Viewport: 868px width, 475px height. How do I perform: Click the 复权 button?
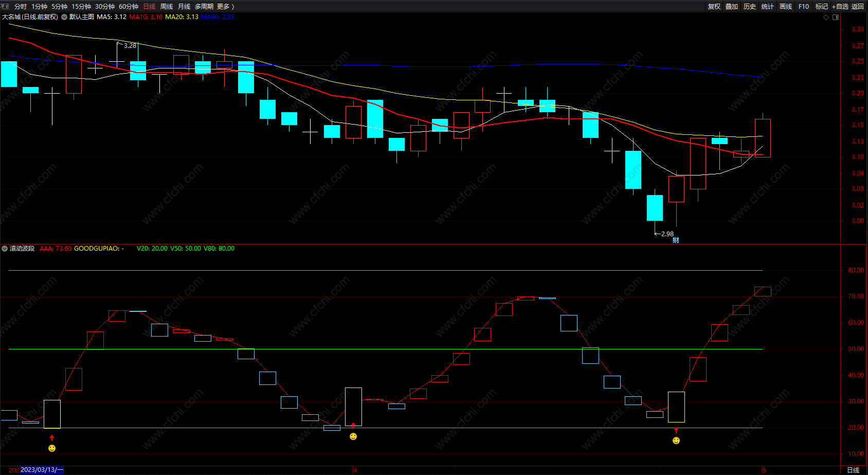[x=714, y=7]
